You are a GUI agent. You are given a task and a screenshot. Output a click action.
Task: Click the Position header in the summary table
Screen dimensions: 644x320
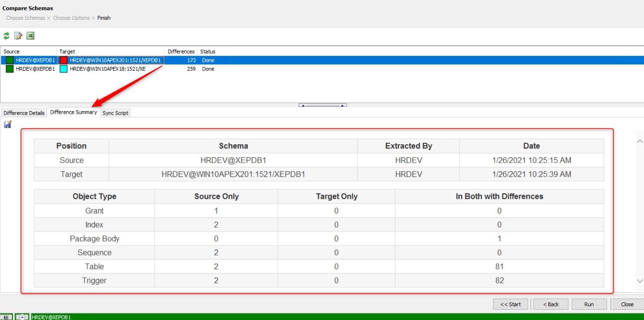coord(72,146)
